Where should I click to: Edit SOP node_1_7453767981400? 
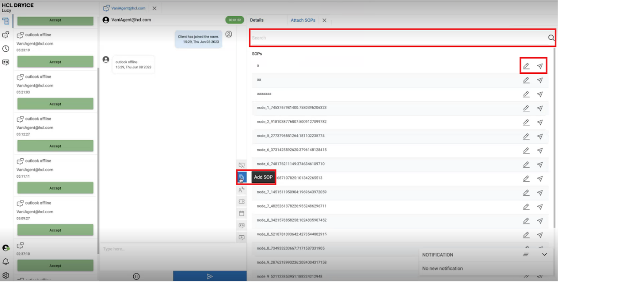pyautogui.click(x=526, y=108)
